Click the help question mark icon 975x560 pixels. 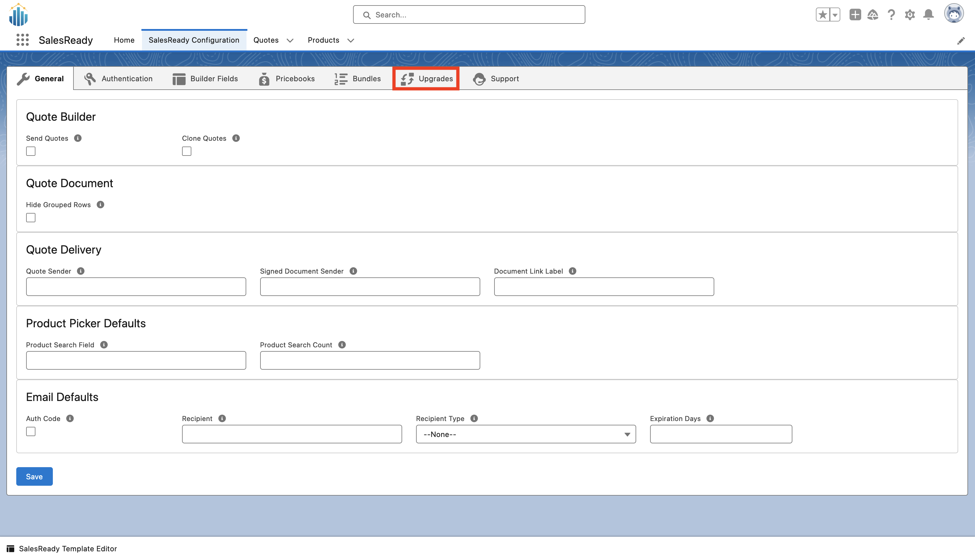click(891, 15)
